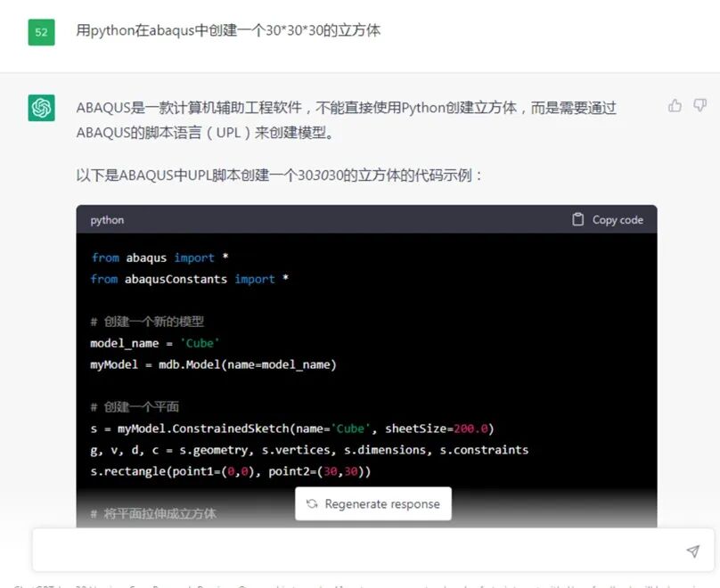Click the ChatGPT logo avatar
The height and width of the screenshot is (588, 720).
[41, 108]
